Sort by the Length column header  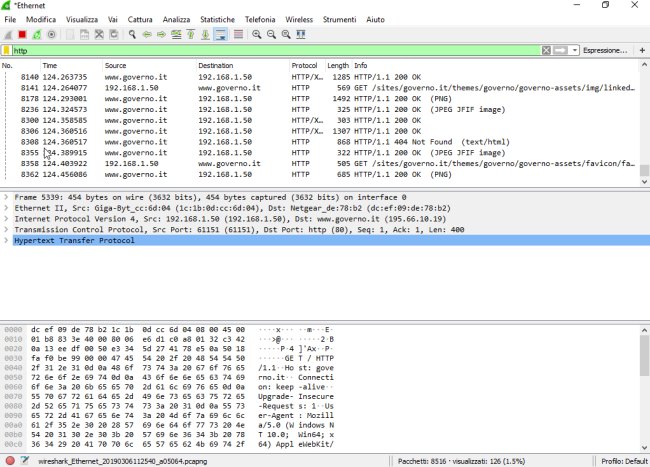pos(338,65)
